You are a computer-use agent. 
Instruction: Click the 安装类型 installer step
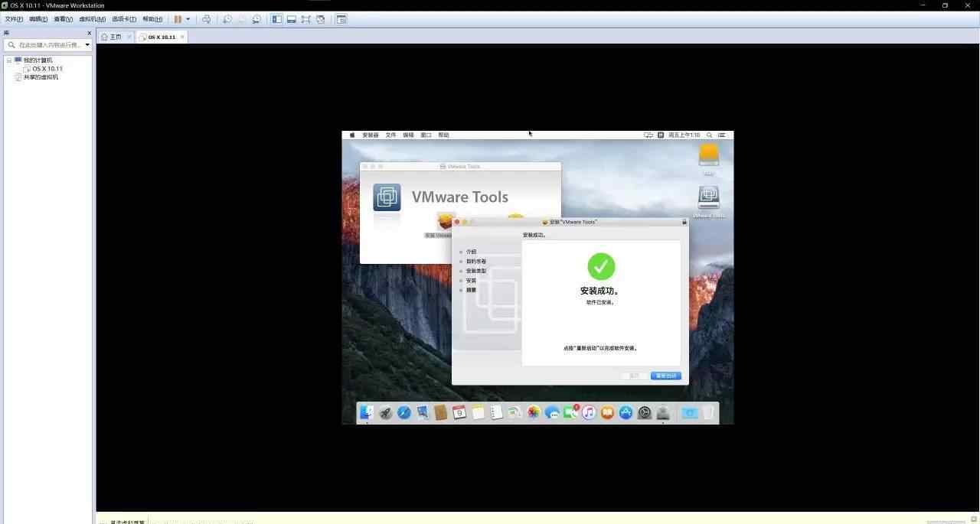(476, 271)
